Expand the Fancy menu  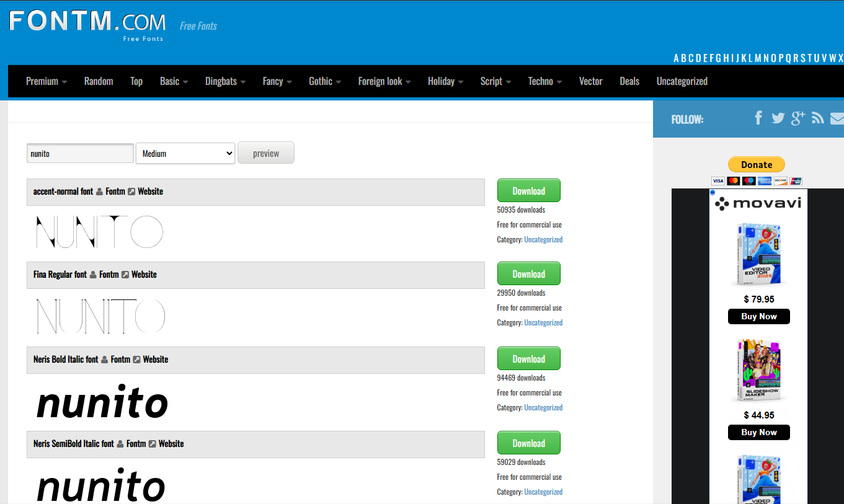pyautogui.click(x=277, y=81)
